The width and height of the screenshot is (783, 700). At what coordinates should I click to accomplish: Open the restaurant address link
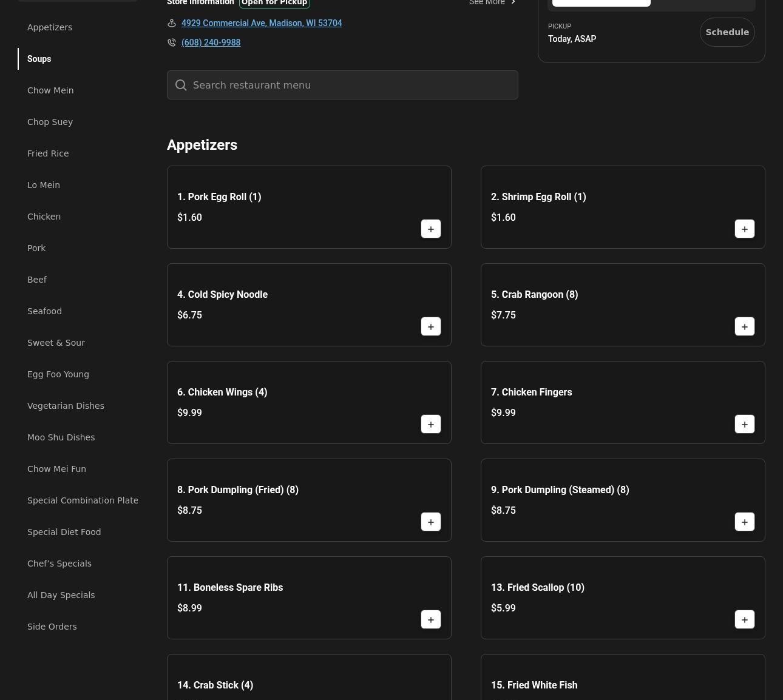[262, 23]
